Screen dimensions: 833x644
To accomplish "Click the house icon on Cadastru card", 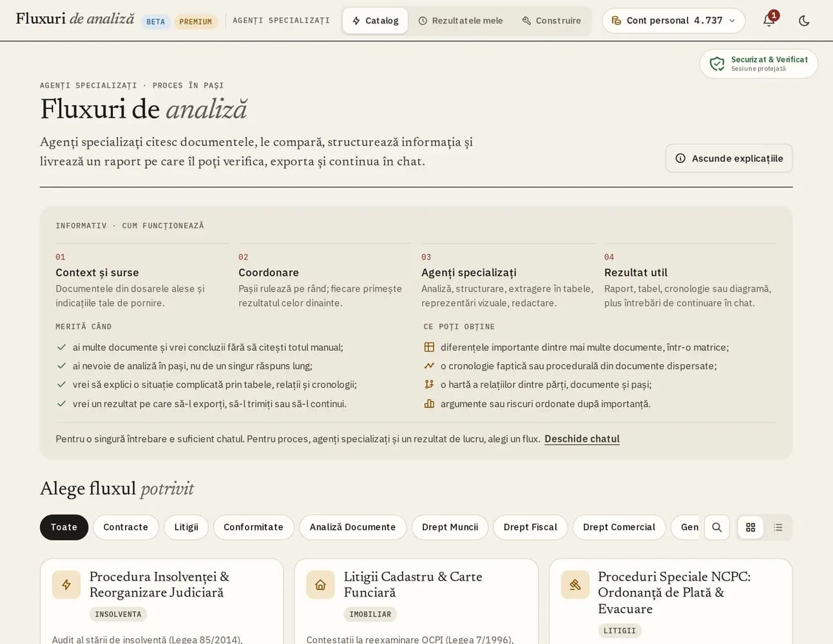I will [320, 585].
